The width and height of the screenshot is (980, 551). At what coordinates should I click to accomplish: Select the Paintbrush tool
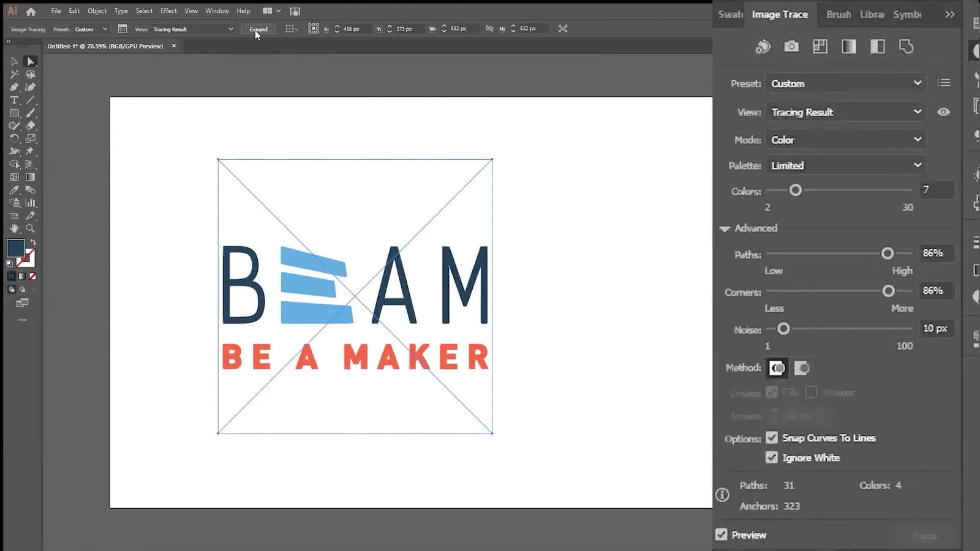point(30,113)
